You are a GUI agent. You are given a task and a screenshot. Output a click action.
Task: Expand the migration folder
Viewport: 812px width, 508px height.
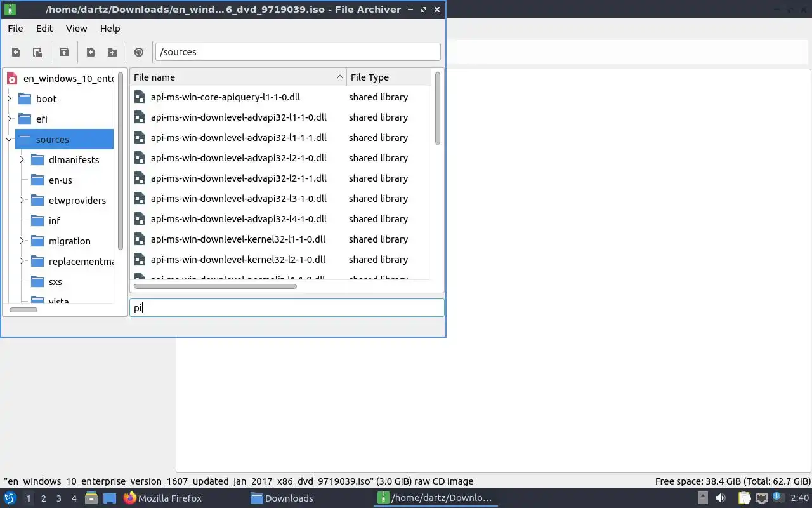point(22,241)
